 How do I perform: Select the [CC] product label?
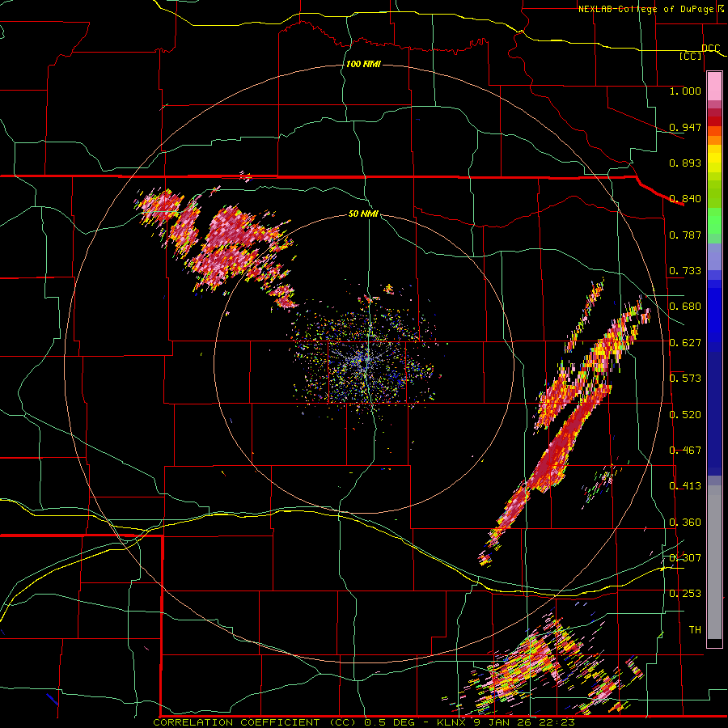tap(691, 56)
